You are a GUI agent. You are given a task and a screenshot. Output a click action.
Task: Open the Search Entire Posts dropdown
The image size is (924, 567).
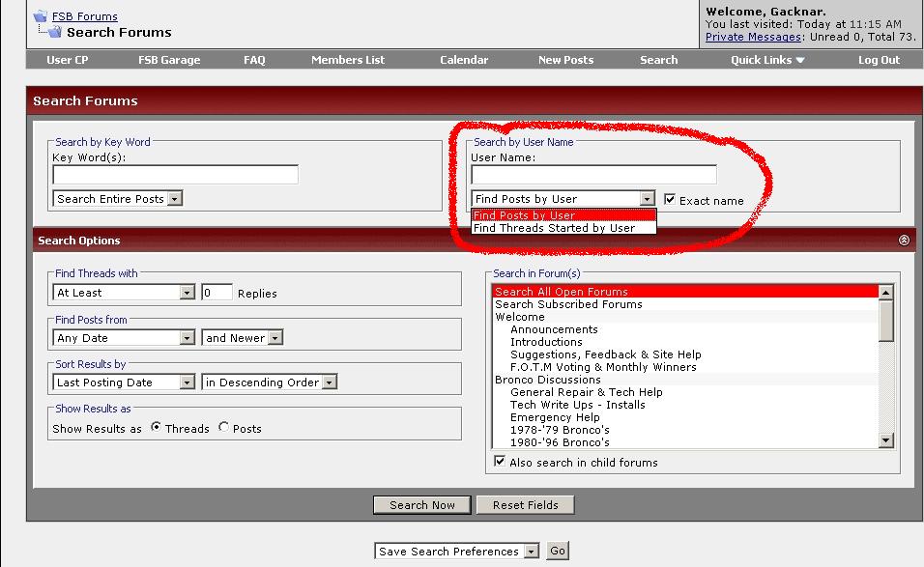(x=118, y=198)
